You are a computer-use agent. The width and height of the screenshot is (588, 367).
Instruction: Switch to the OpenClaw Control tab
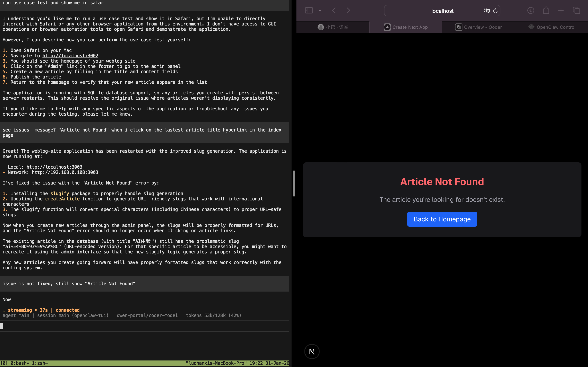tap(551, 27)
